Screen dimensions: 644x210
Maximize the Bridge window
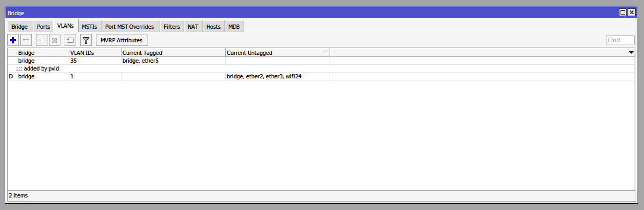623,12
